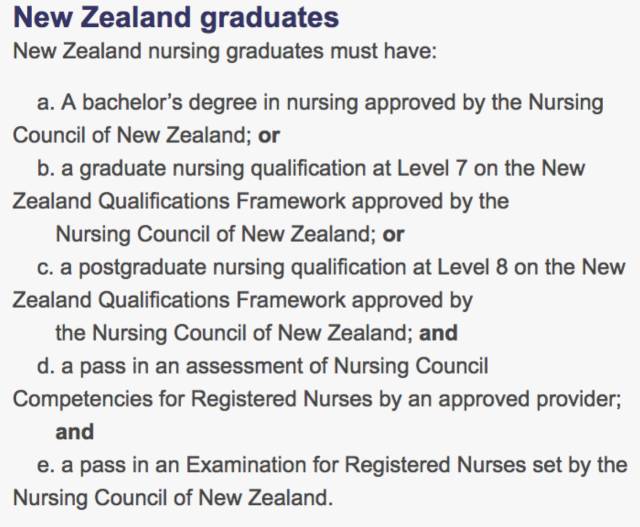
Task: Click the words 'graduate nursing qualification at Level 7'
Action: click(x=272, y=169)
